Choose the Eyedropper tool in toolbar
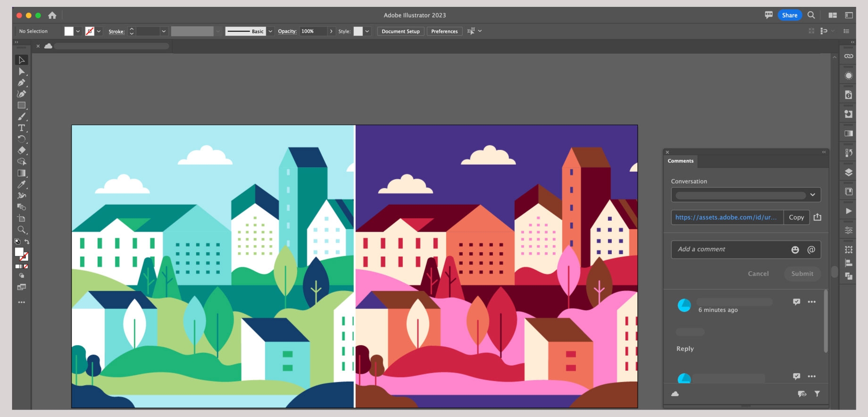 click(21, 184)
